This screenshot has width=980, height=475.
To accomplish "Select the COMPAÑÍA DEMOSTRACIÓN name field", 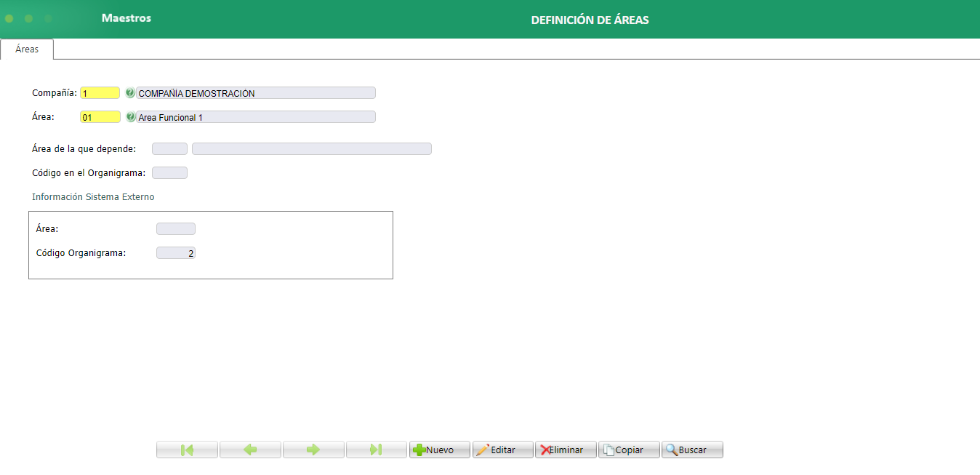I will point(256,93).
